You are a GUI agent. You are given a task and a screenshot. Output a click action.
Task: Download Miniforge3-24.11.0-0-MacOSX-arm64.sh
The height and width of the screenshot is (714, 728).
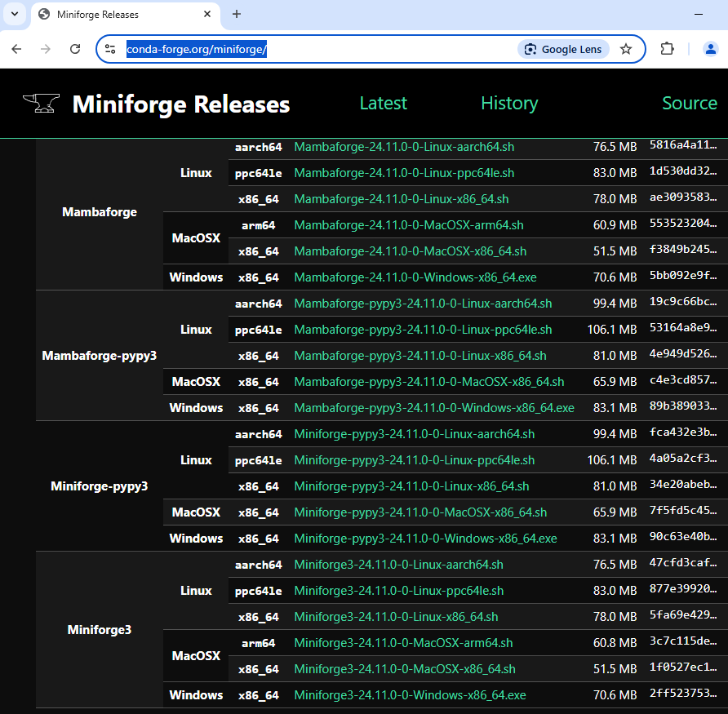(403, 643)
